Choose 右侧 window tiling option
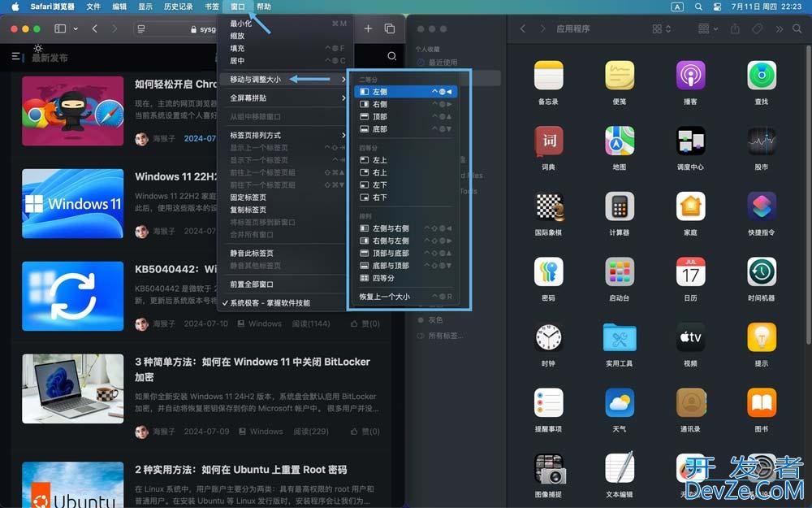 coord(405,104)
